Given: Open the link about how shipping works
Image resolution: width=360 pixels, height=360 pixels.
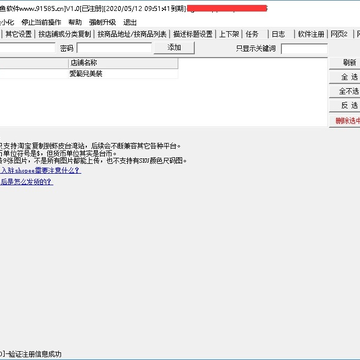Looking at the screenshot, I should (x=27, y=182).
